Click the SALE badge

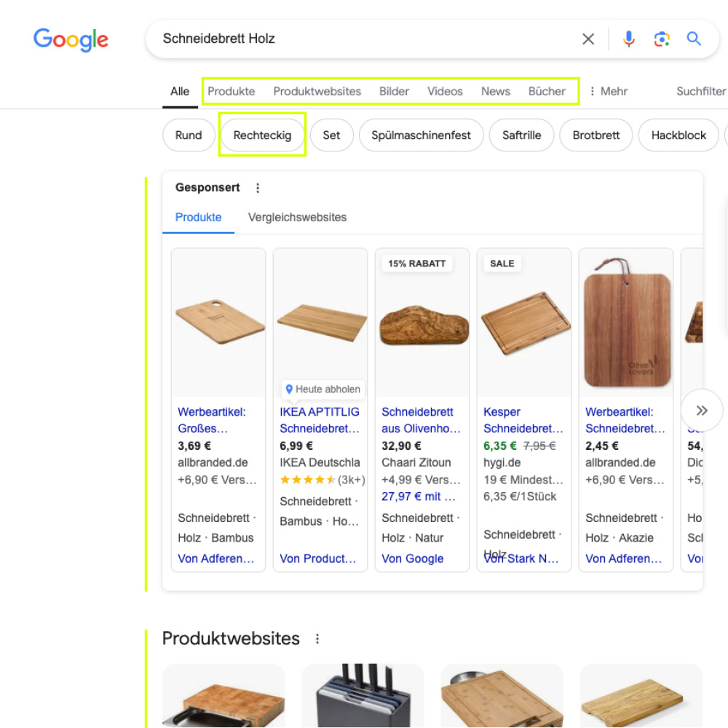(502, 264)
